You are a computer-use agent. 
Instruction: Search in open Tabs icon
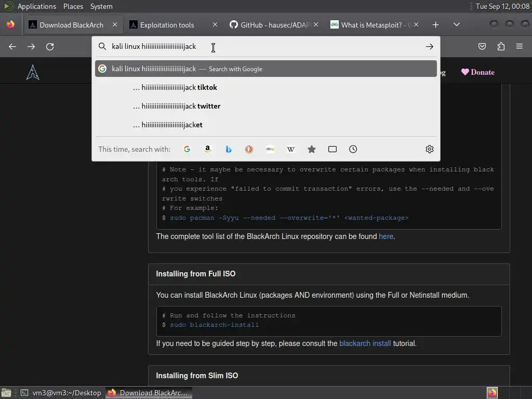[332, 149]
